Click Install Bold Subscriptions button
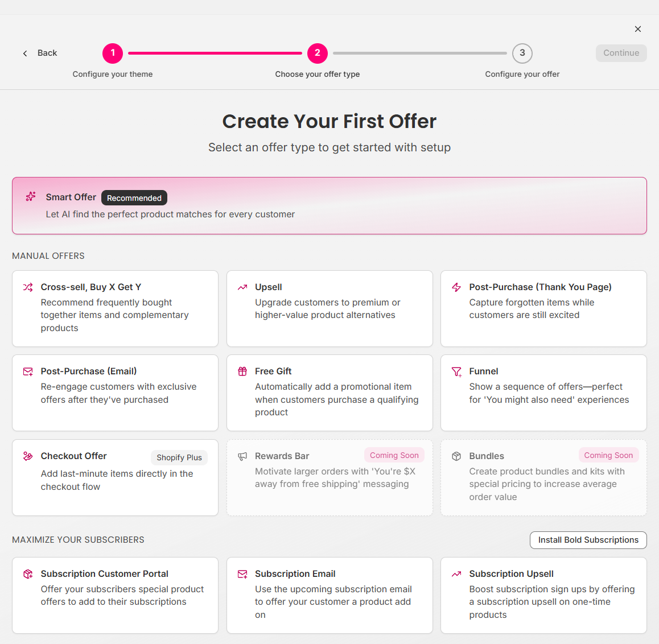659x644 pixels. (588, 540)
